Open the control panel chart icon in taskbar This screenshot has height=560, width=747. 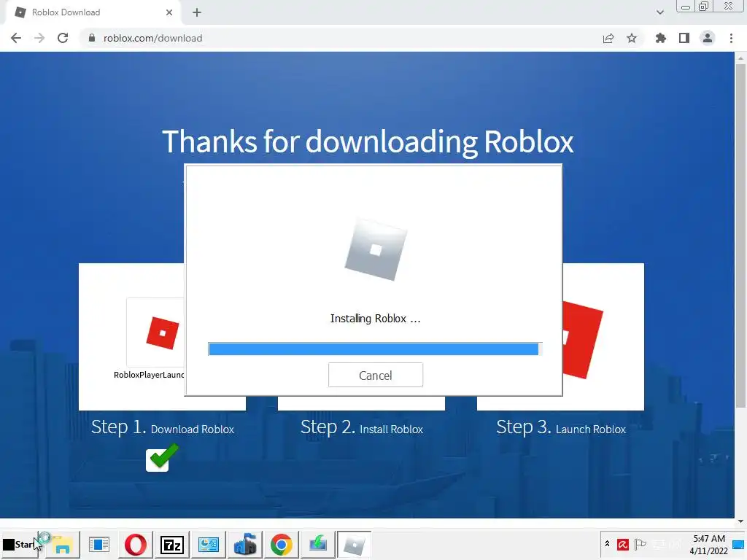(208, 544)
